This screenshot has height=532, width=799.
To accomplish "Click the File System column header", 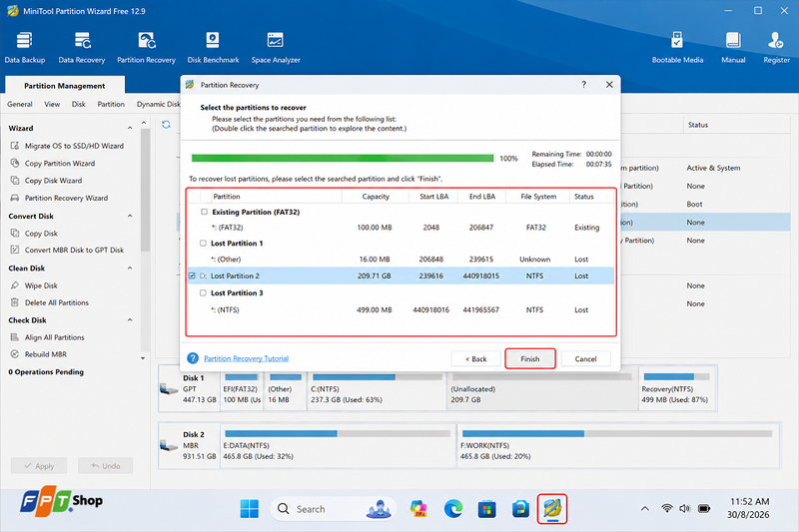I will [x=538, y=197].
